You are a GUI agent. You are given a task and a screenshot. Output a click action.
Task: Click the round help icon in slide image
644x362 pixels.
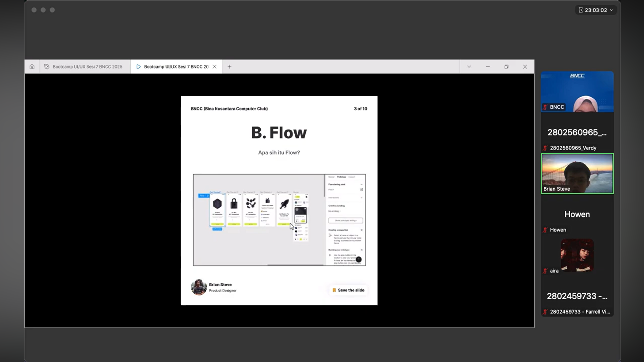358,259
